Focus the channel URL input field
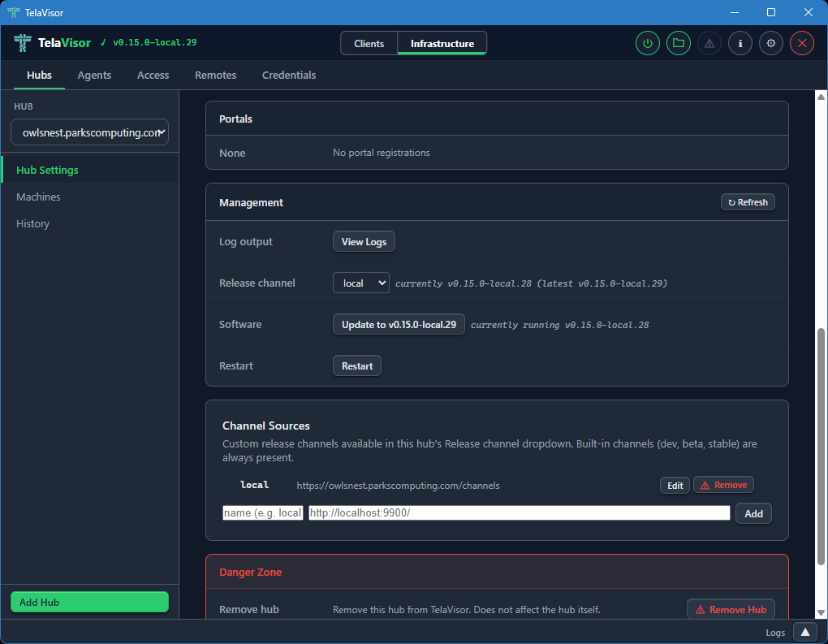828x644 pixels. (x=519, y=512)
